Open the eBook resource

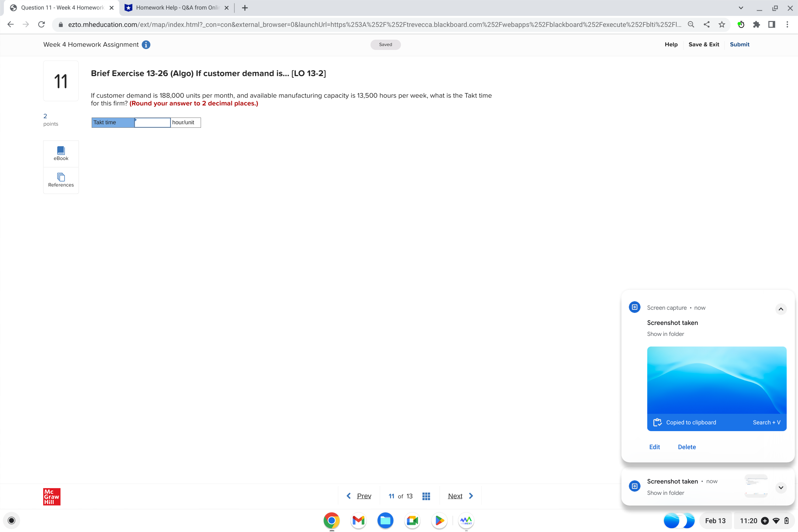pyautogui.click(x=61, y=154)
